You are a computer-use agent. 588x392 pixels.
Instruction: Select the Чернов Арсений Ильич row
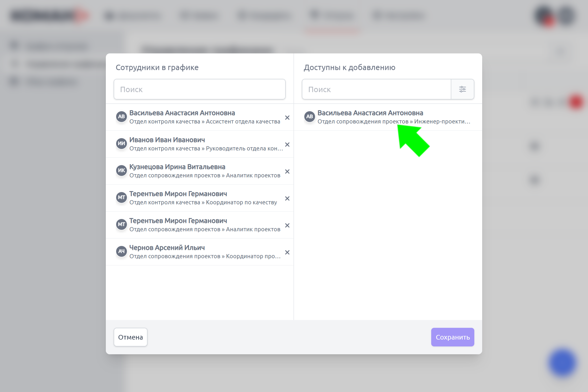(x=199, y=252)
